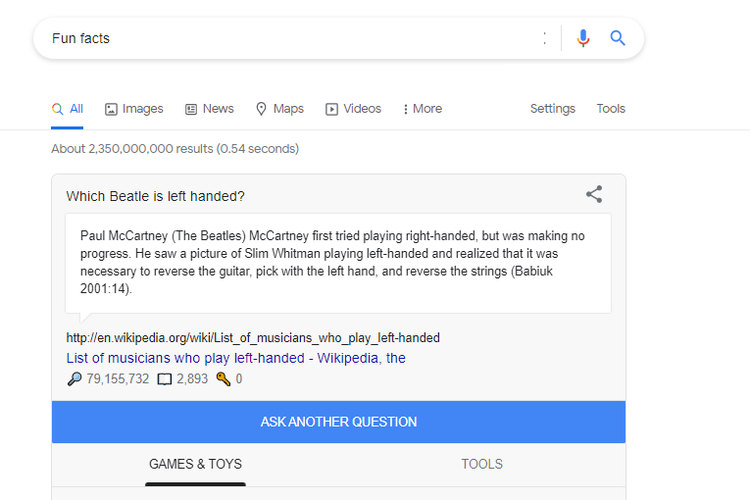
Task: Expand the More search categories menu
Action: pos(421,109)
